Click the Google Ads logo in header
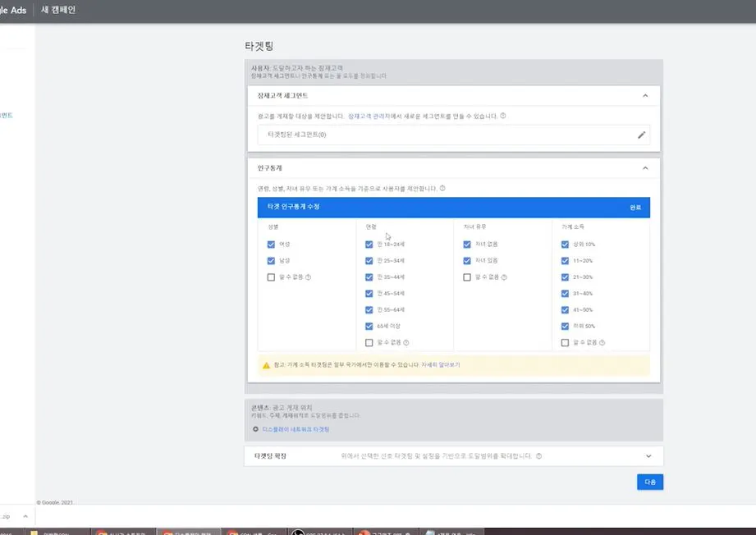This screenshot has height=535, width=756. (x=13, y=10)
